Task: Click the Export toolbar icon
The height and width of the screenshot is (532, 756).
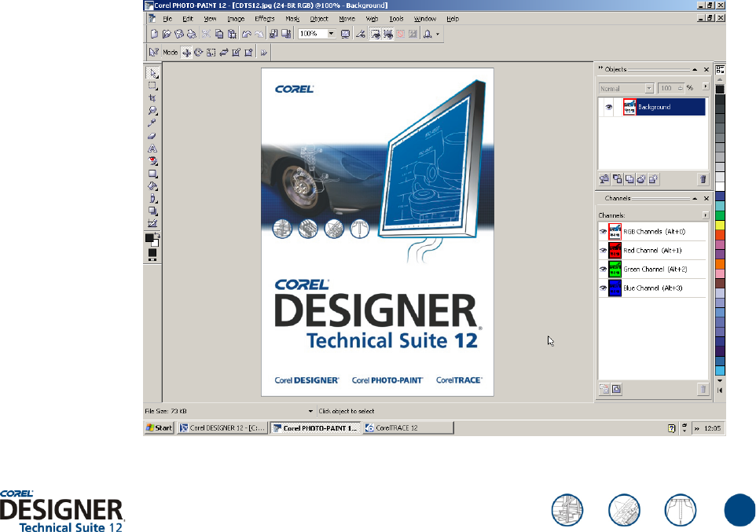Action: [286, 34]
